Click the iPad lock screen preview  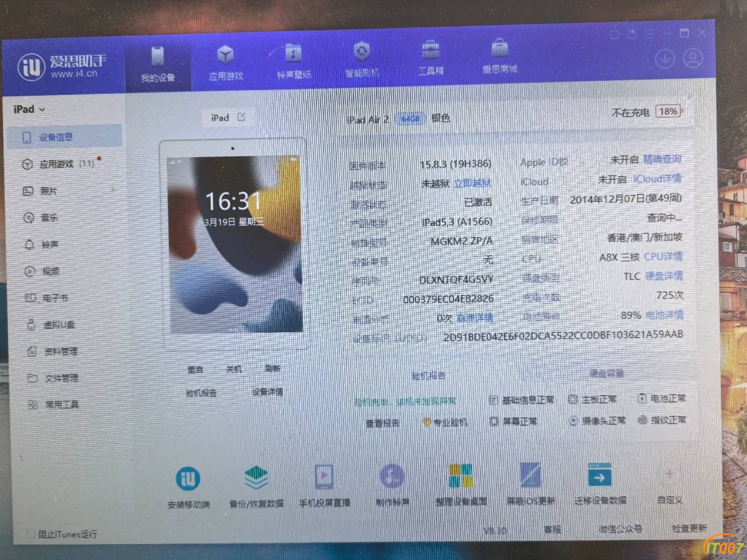234,244
